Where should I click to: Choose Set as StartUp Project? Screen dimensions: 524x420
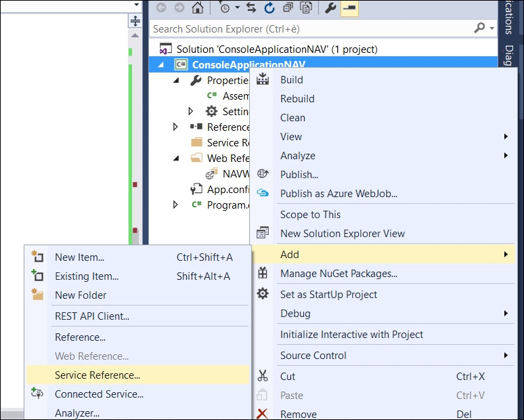pos(384,294)
